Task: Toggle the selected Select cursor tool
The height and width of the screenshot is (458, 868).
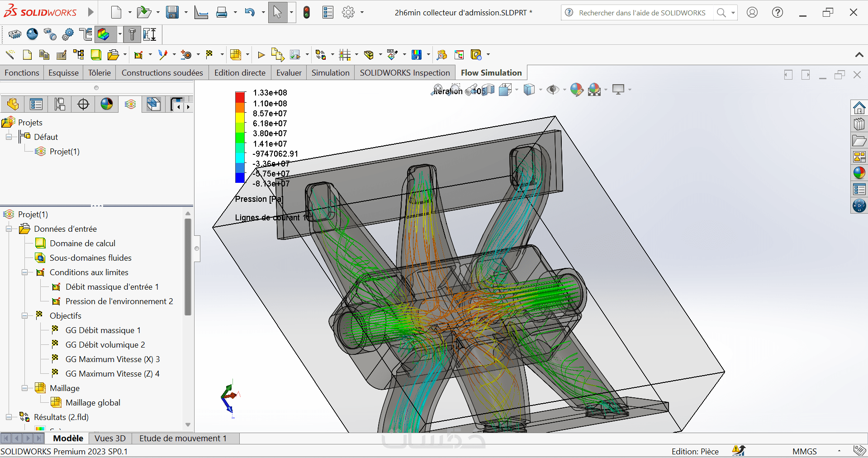Action: tap(278, 12)
